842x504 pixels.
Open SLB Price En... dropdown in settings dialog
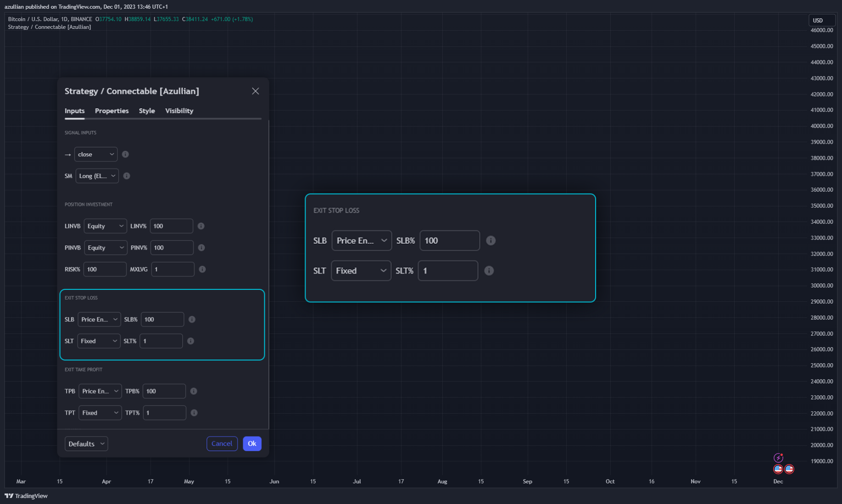click(x=99, y=320)
